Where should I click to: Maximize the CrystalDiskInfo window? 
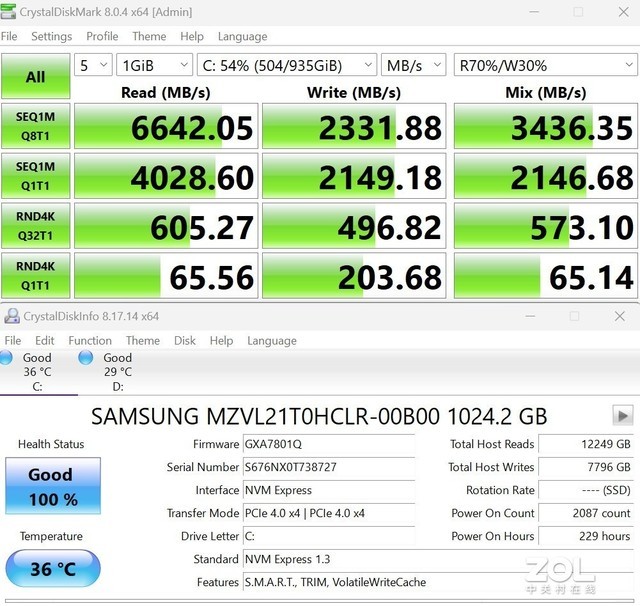574,316
